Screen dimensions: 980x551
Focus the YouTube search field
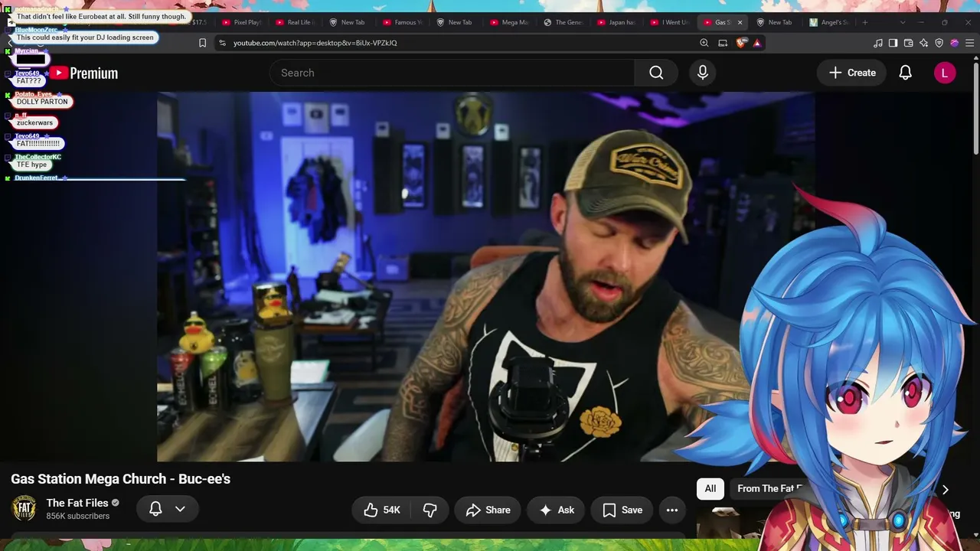coord(452,73)
